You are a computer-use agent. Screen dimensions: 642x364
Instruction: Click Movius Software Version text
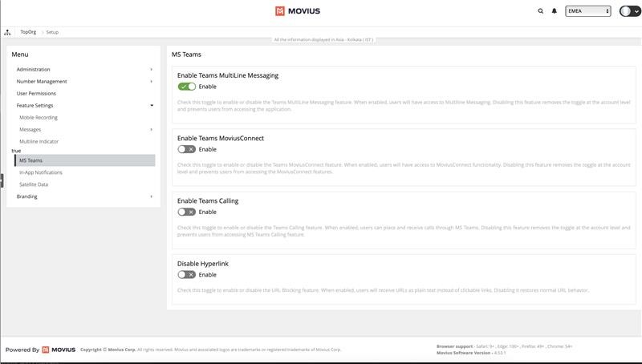click(x=471, y=353)
